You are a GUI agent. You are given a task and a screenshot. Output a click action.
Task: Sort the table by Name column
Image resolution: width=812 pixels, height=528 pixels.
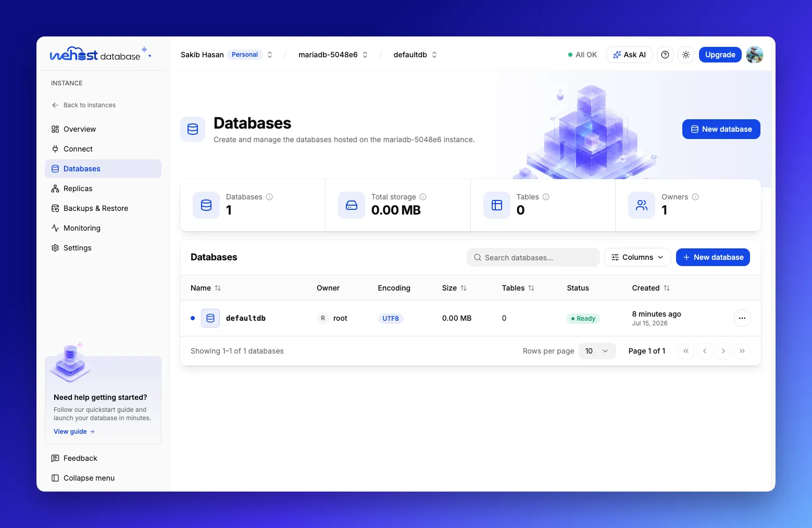(206, 288)
